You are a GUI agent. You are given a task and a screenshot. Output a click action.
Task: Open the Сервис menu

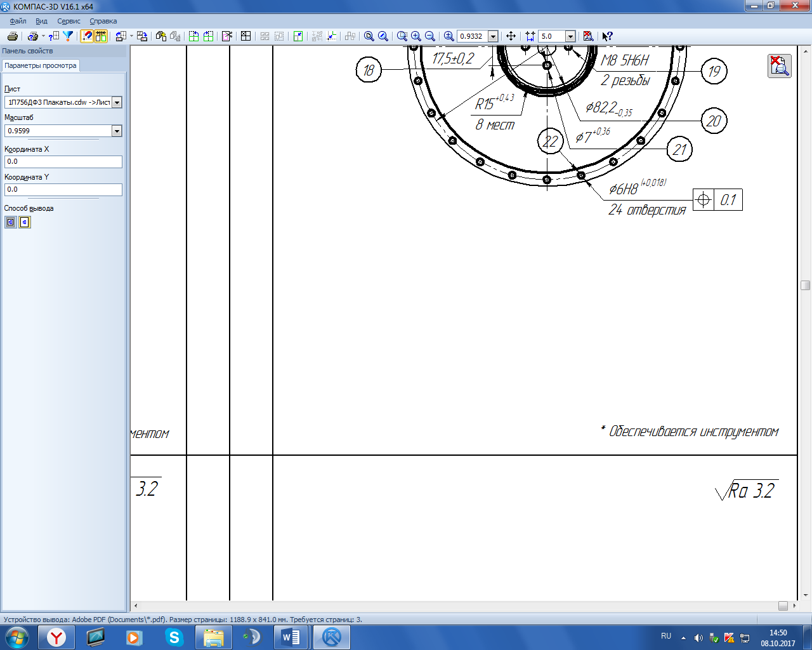[x=69, y=21]
